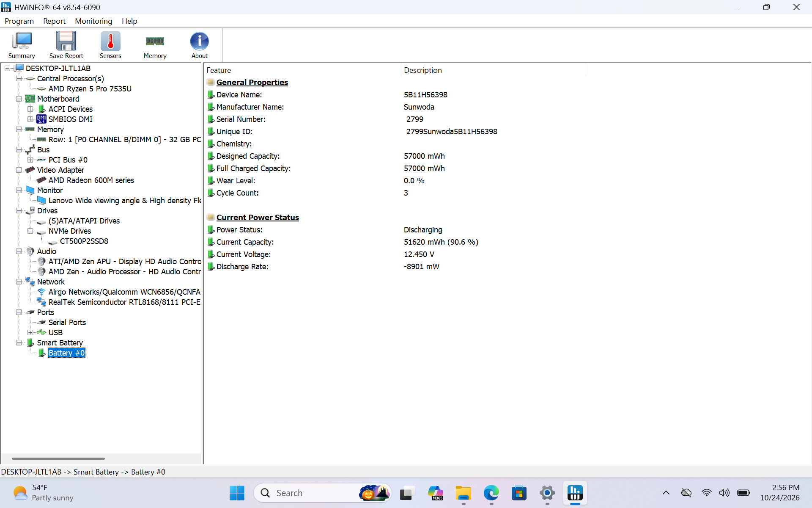Click the SMBIOS DMI icon
812x508 pixels.
click(x=41, y=119)
